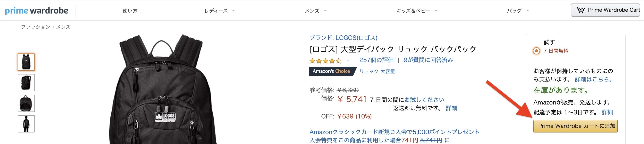The image size is (644, 144).
Task: Go to the 使い方 page
Action: pyautogui.click(x=130, y=11)
